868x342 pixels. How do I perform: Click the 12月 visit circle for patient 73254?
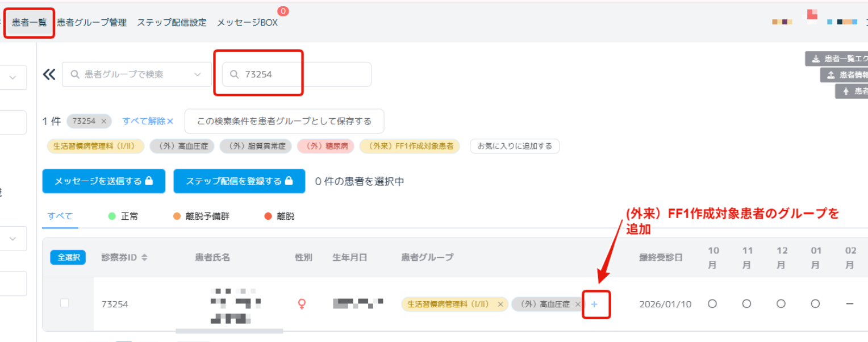pos(781,304)
